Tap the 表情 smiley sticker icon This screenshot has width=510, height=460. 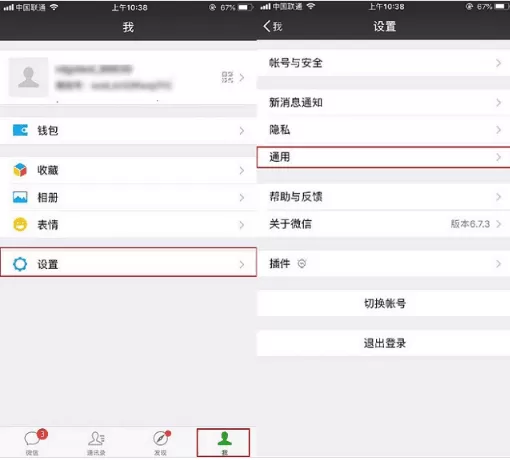(20, 224)
